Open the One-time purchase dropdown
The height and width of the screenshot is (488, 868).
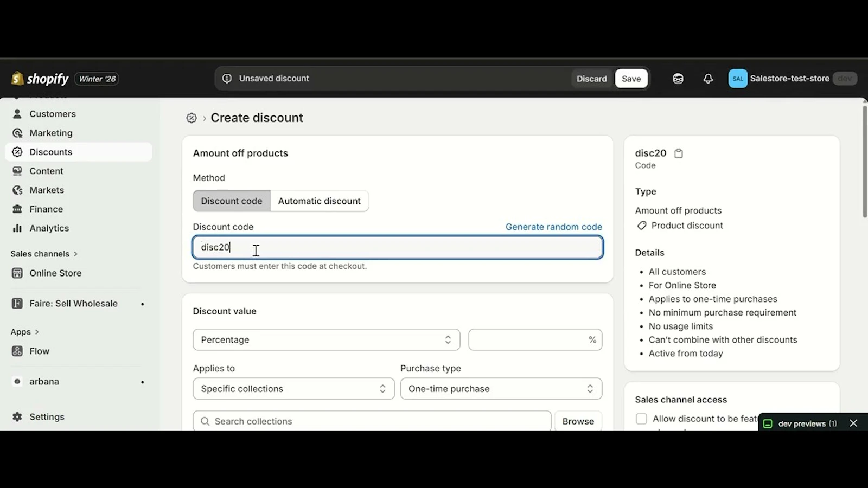tap(501, 389)
